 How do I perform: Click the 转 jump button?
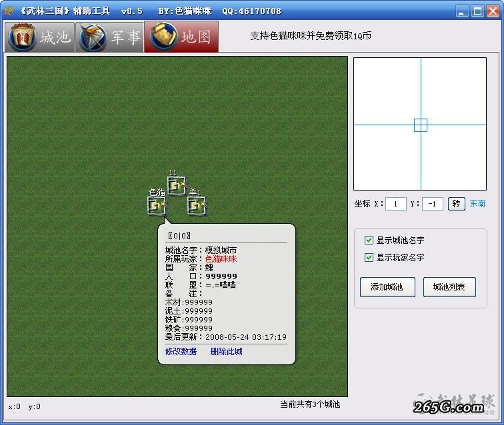(457, 204)
